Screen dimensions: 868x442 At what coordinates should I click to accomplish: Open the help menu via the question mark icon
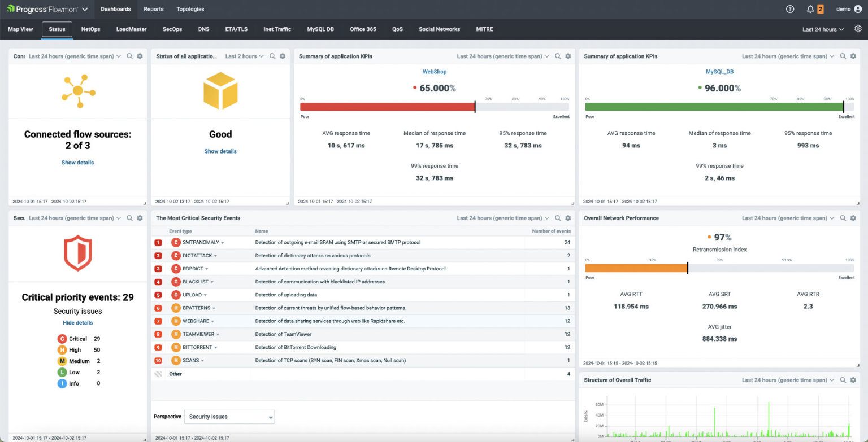(789, 9)
